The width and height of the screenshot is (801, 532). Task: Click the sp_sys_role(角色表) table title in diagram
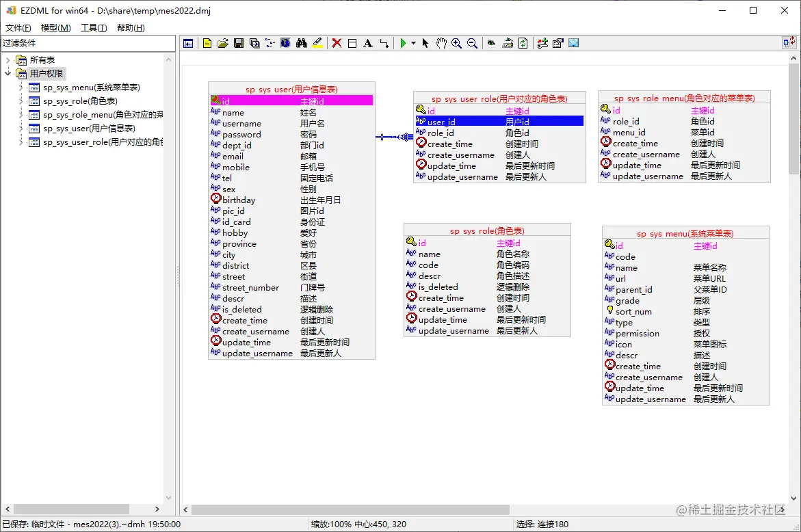pos(487,230)
